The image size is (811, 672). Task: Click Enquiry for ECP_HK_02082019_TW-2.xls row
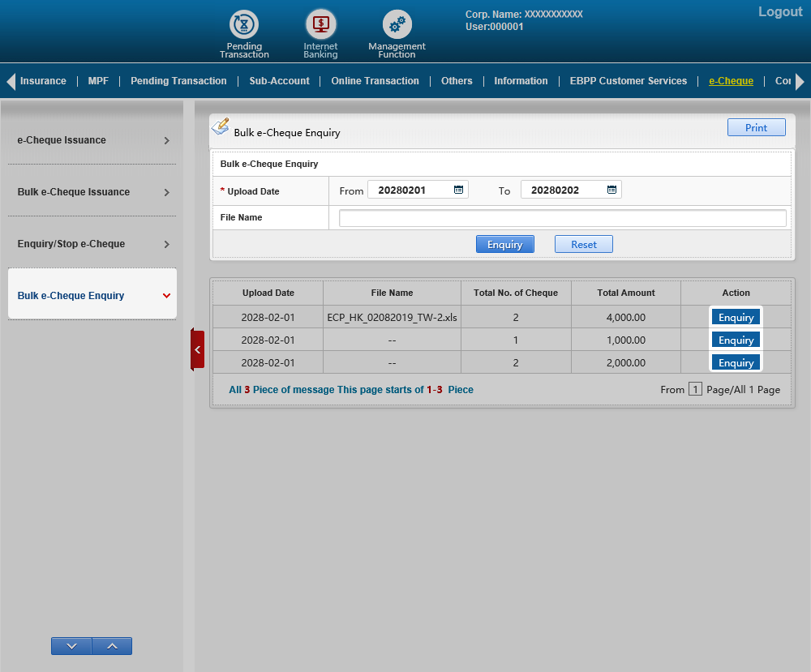click(736, 317)
